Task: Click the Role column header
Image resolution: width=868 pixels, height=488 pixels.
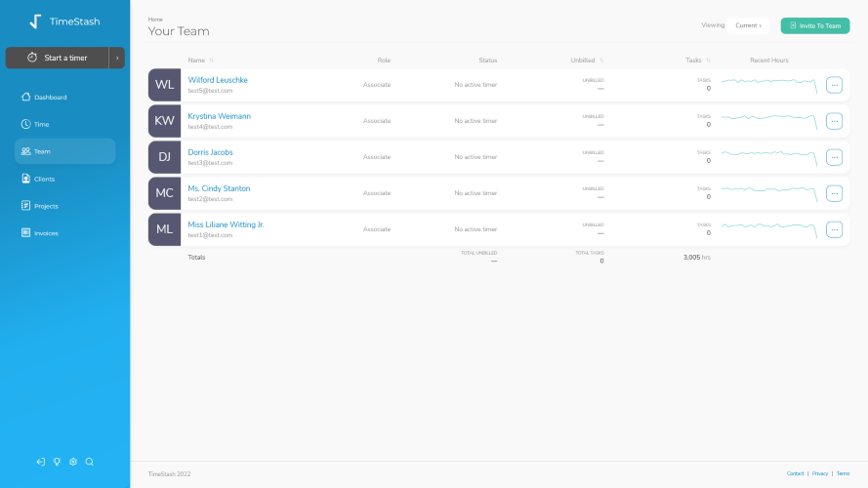Action: click(384, 61)
